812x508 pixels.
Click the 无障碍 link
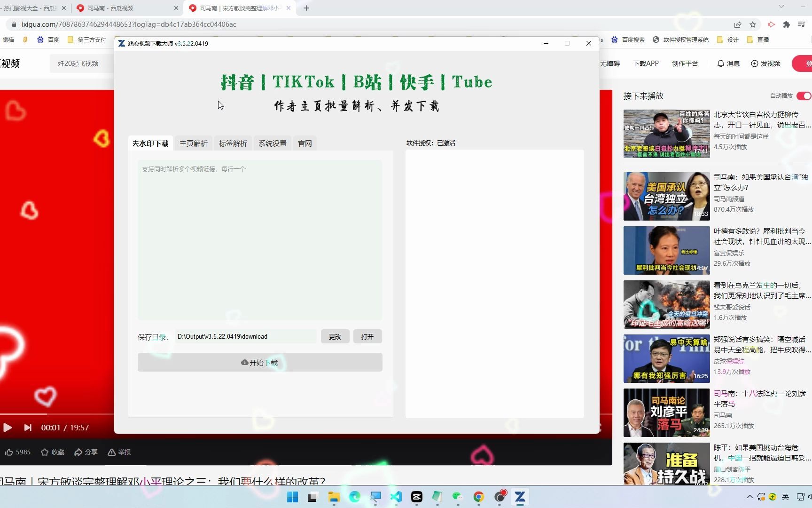coord(609,63)
